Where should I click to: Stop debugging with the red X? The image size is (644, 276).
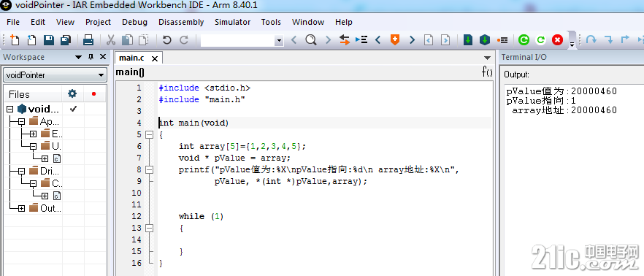[x=557, y=40]
